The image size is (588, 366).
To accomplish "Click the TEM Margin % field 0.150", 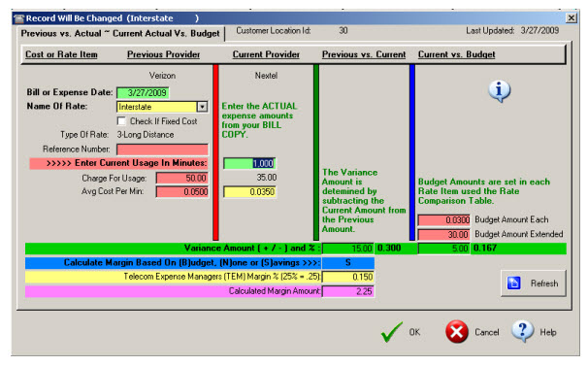I will pos(347,277).
